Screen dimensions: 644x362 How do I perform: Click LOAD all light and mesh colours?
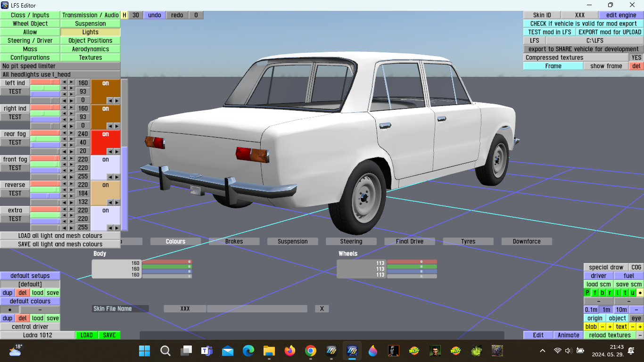click(x=60, y=236)
